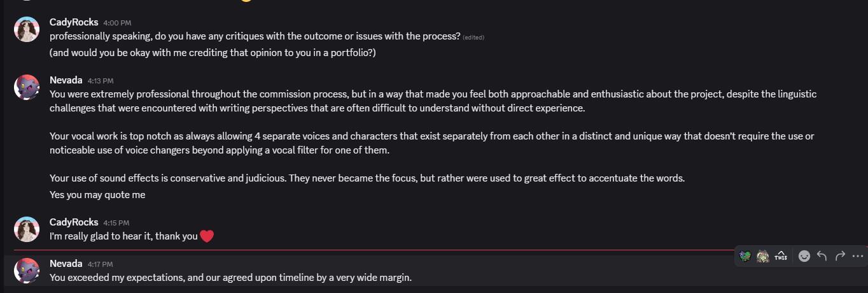
Task: Click the CadyRocks username above the critiques question
Action: click(x=74, y=22)
